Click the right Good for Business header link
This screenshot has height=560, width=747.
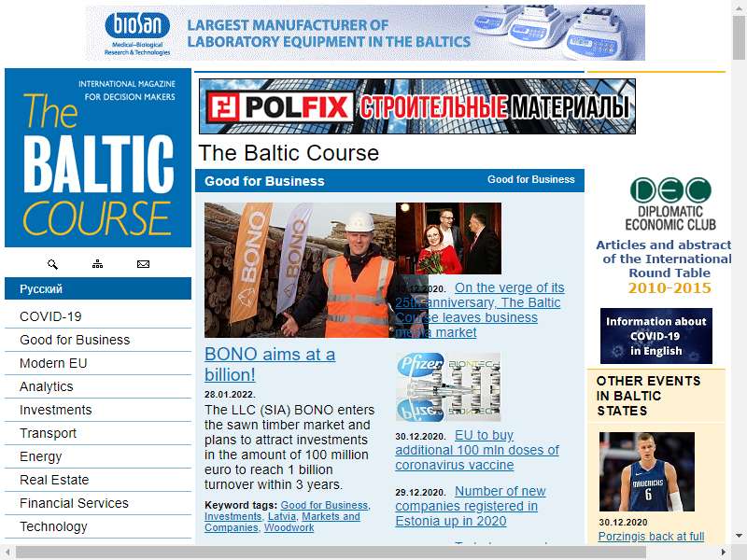point(530,179)
